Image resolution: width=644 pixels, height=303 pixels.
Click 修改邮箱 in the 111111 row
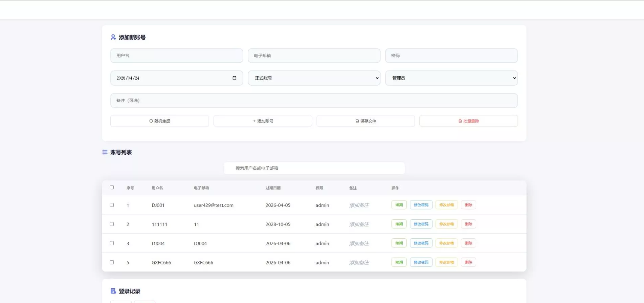point(446,224)
